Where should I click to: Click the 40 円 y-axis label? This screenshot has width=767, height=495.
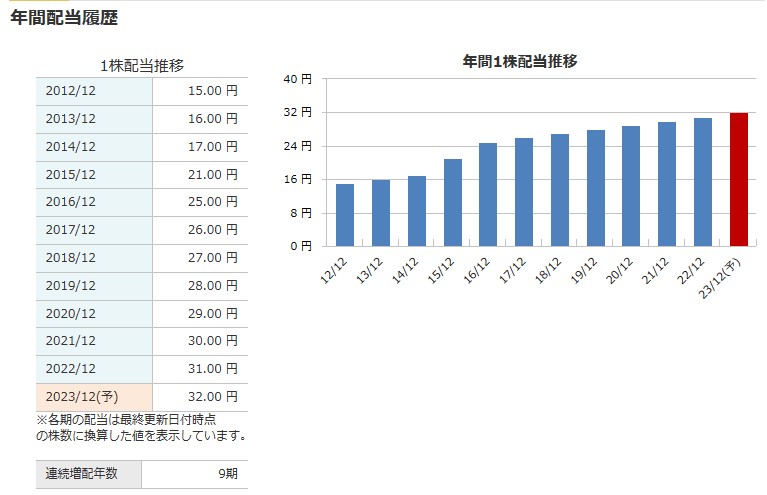[x=297, y=79]
